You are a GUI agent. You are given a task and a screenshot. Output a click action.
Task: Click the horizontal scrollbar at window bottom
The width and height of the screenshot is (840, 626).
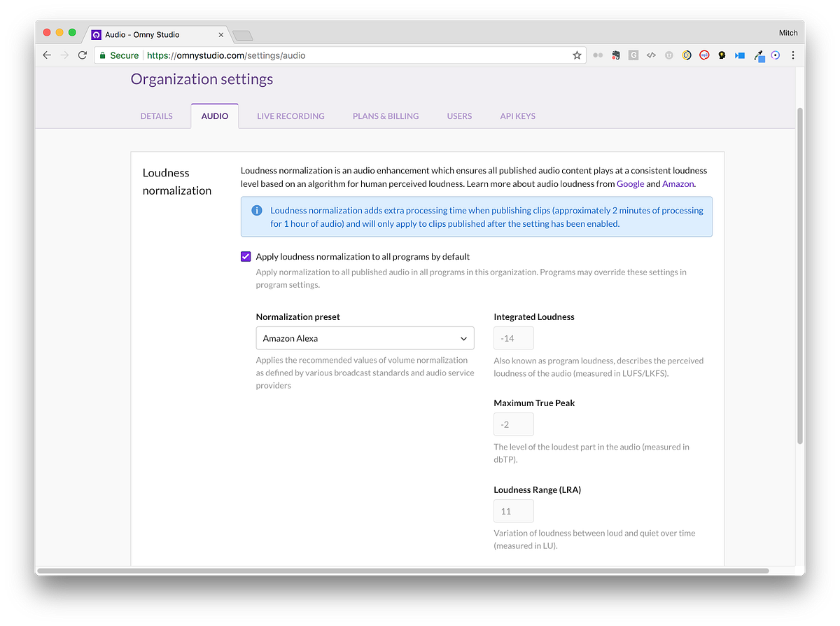point(402,571)
